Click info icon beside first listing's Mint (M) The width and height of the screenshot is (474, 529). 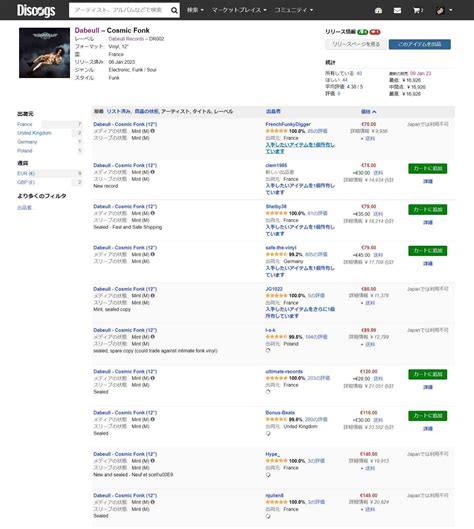pyautogui.click(x=152, y=131)
